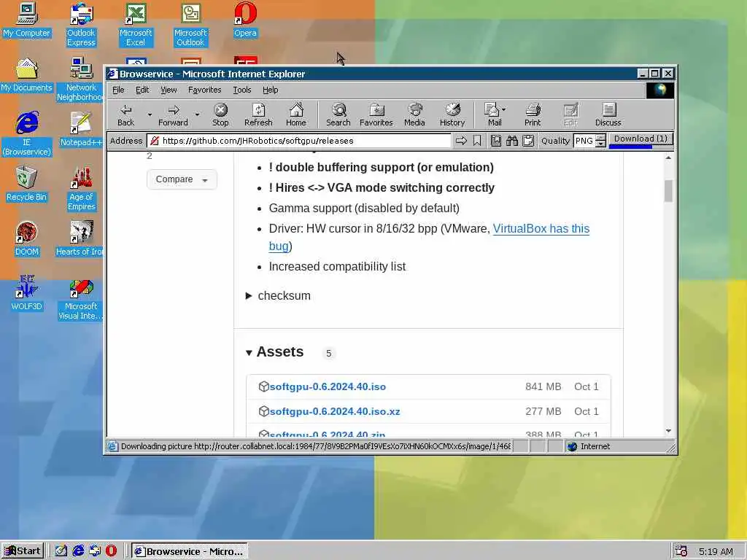Open the Opera desktop shortcut
Screen dimensions: 747x560
pyautogui.click(x=245, y=20)
